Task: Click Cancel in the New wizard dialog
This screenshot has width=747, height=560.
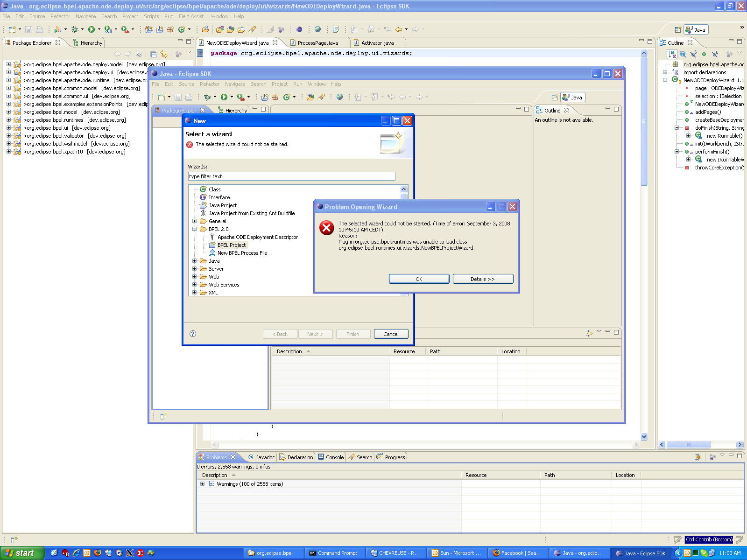Action: [x=391, y=334]
